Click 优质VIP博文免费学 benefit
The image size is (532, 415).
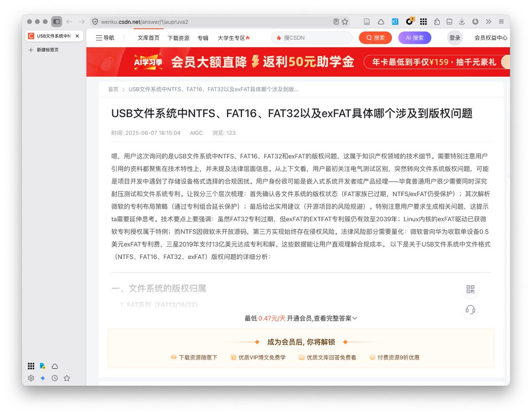coord(258,357)
